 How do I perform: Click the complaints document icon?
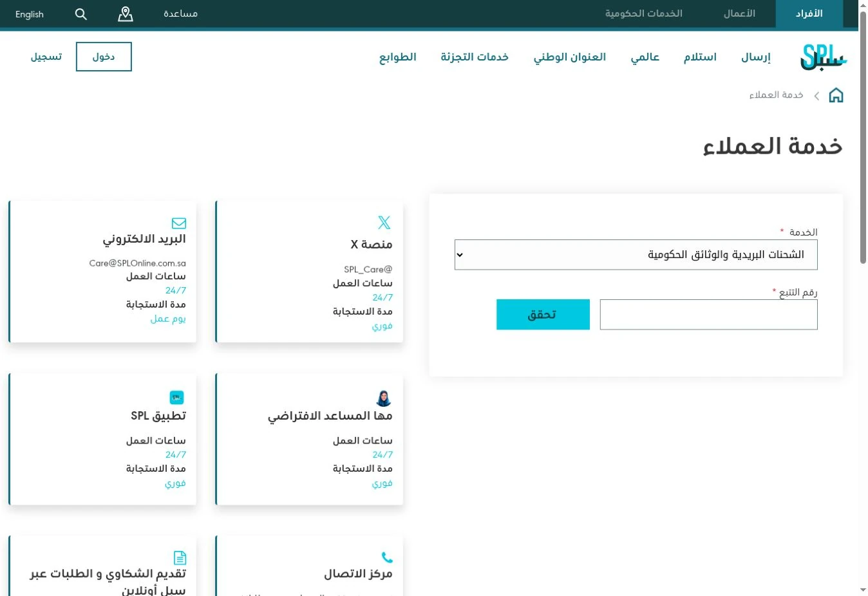point(180,558)
